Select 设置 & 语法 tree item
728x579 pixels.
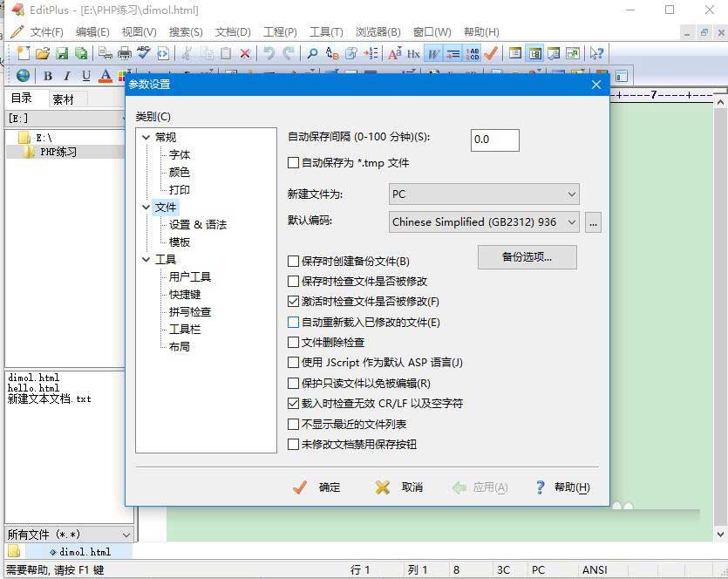click(x=198, y=225)
